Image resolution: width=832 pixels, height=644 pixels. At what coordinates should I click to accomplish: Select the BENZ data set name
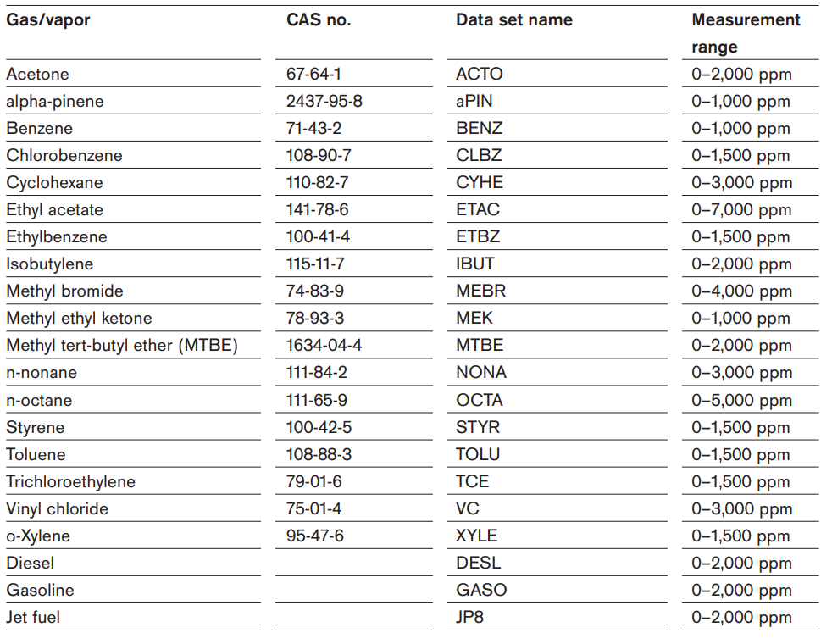(x=480, y=128)
